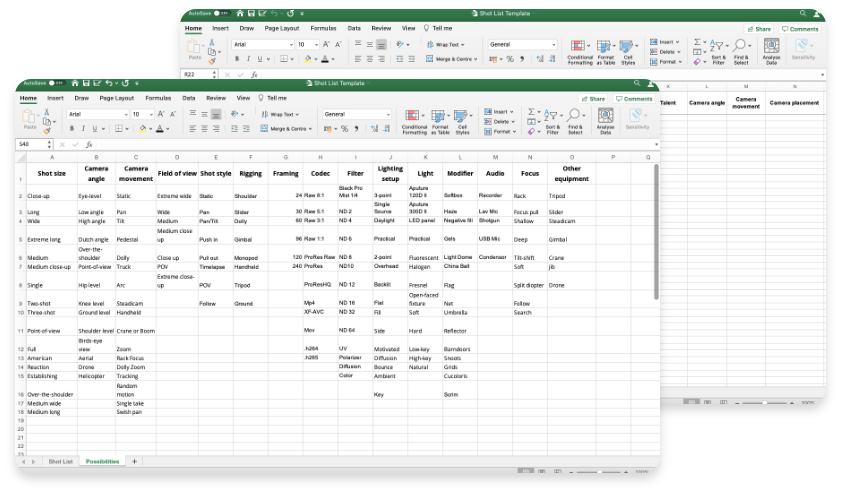
Task: Click Name Box showing S40 in front window
Action: point(35,144)
